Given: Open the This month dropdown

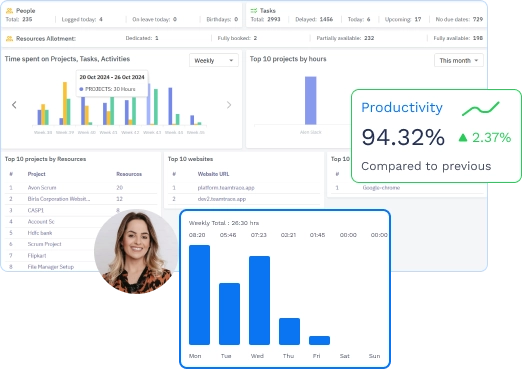Looking at the screenshot, I should pos(459,60).
